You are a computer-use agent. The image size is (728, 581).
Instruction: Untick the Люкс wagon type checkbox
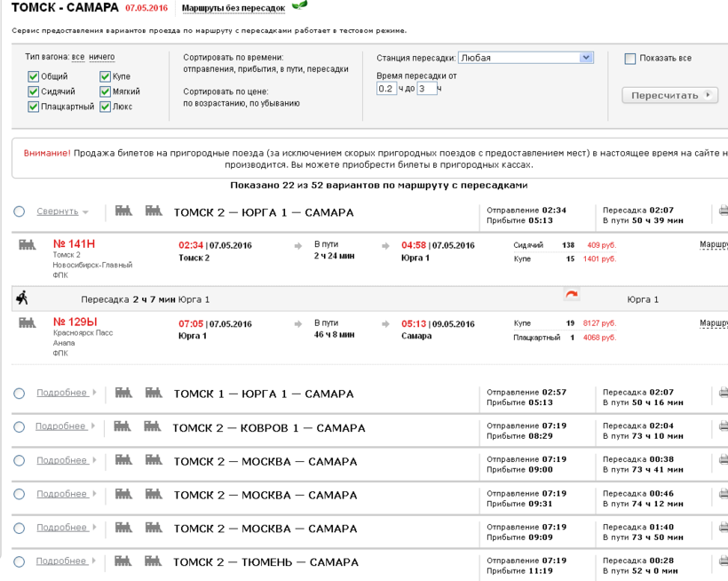point(105,107)
